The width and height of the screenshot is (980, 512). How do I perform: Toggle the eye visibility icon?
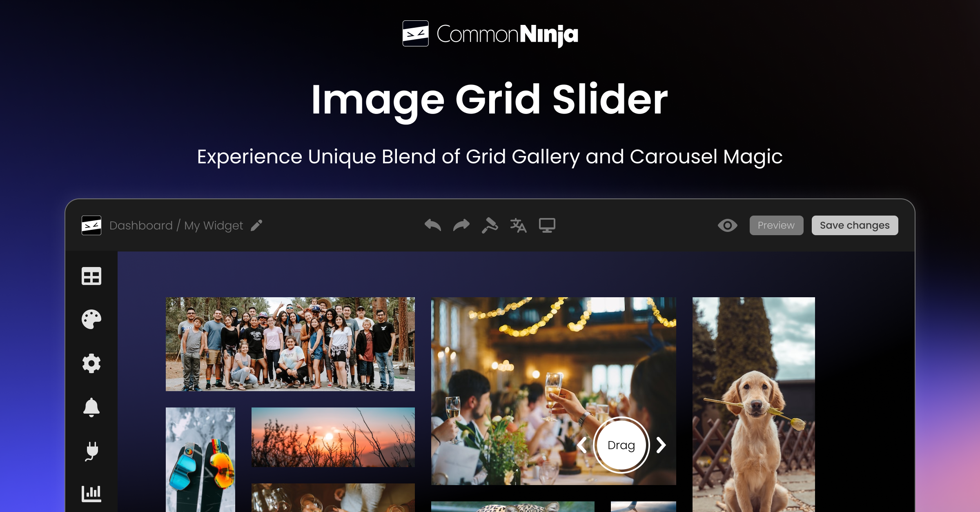pos(727,225)
